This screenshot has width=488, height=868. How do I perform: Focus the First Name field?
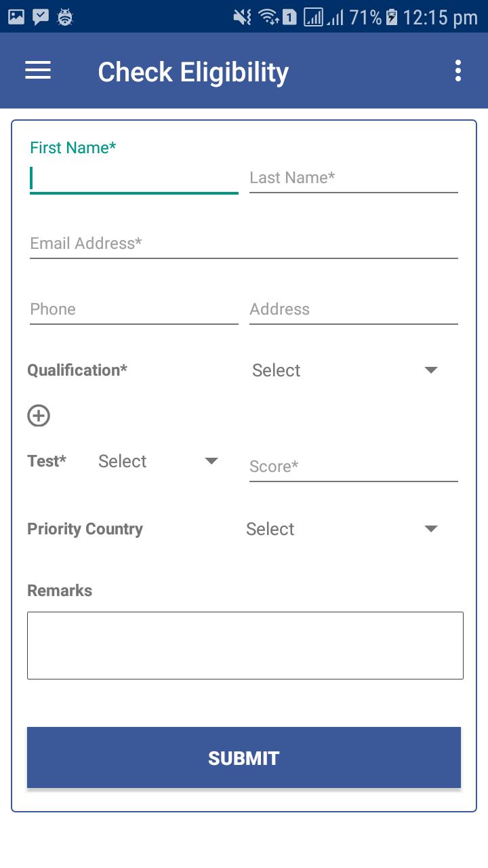(134, 178)
